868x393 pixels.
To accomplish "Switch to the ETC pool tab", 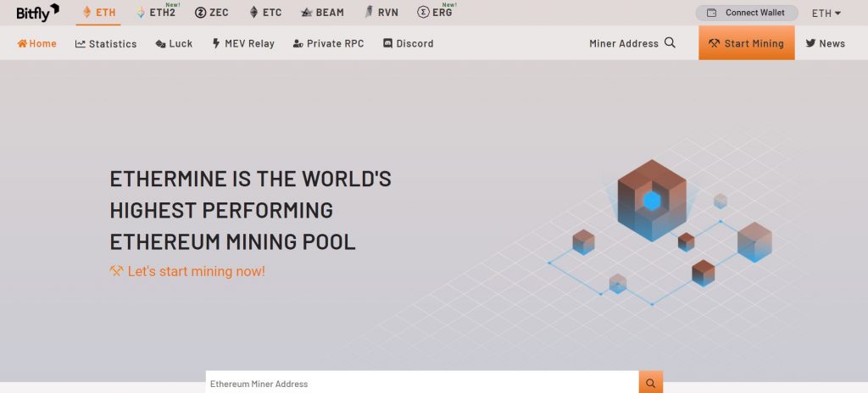I will coord(265,12).
